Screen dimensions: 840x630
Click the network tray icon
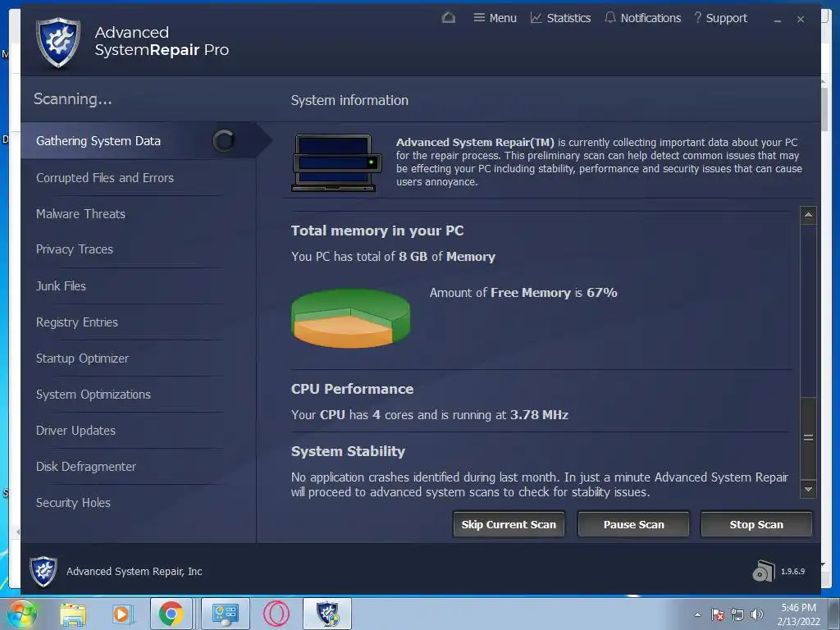(x=737, y=614)
